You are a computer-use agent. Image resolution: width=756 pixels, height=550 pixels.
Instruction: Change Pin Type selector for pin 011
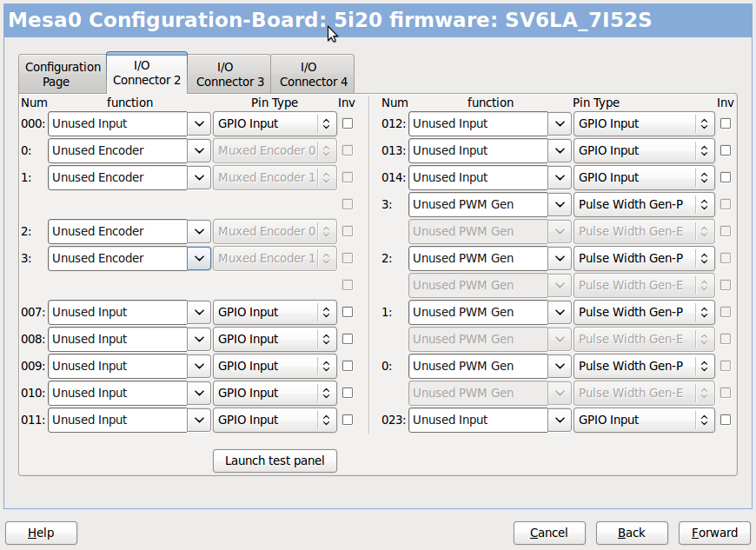point(275,421)
